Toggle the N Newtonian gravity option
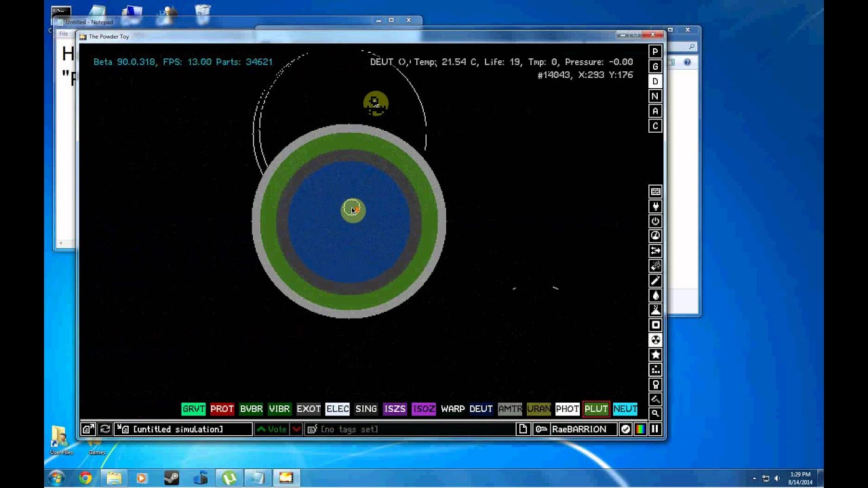Screen dimensions: 868x488 [x=655, y=96]
